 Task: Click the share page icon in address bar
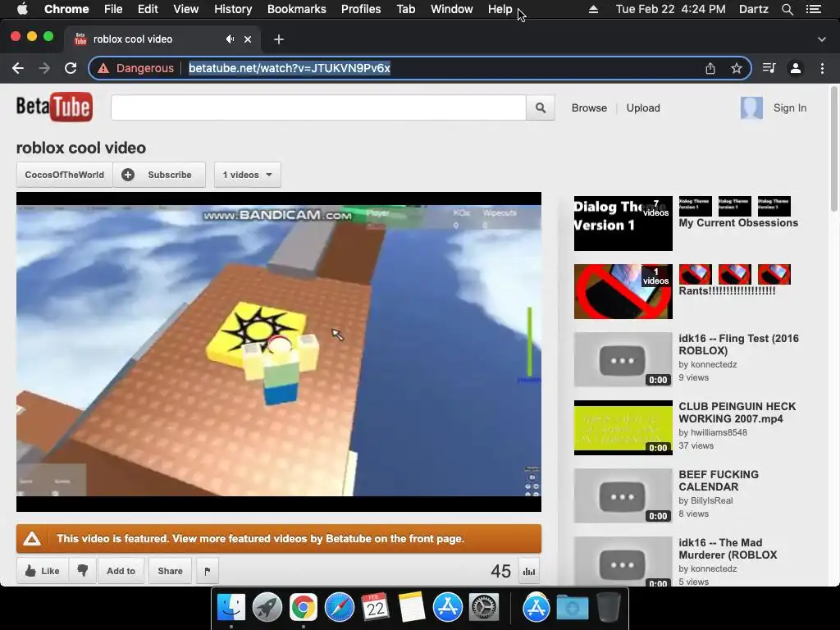pos(710,68)
